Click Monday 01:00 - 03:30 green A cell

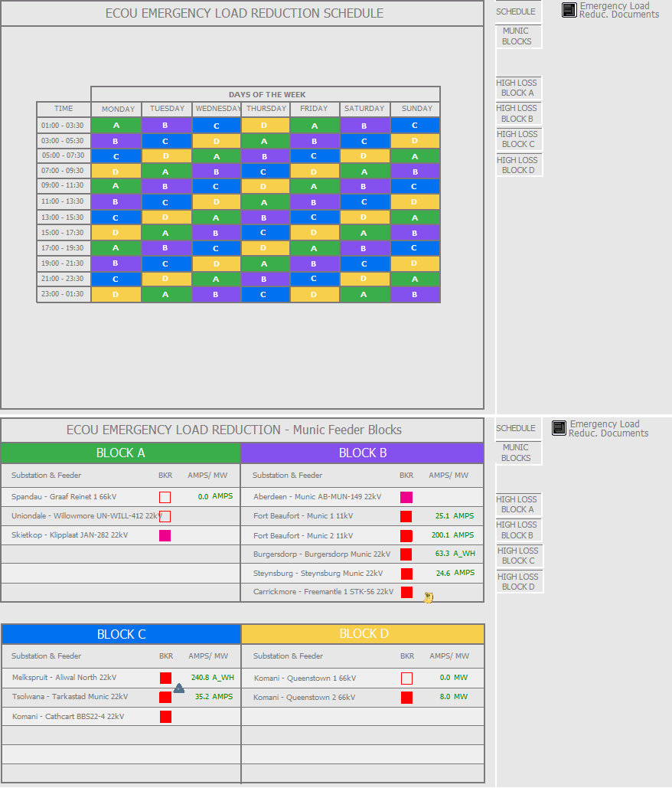point(116,126)
